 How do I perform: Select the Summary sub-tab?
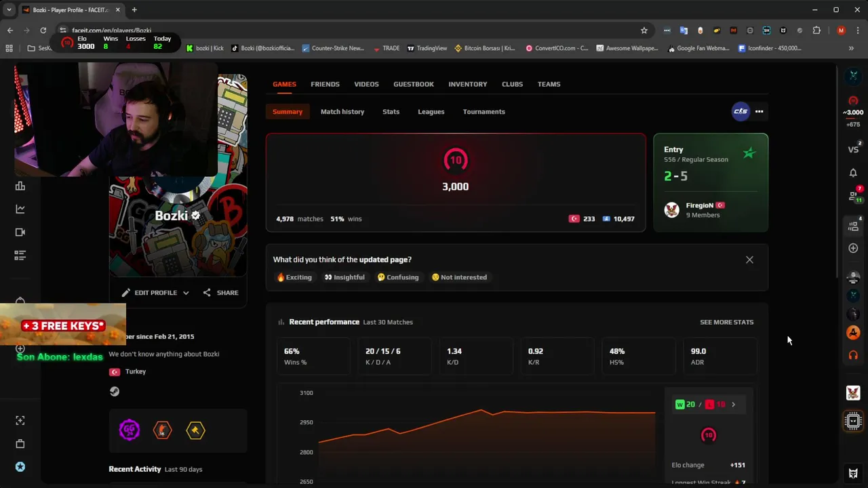pos(288,112)
